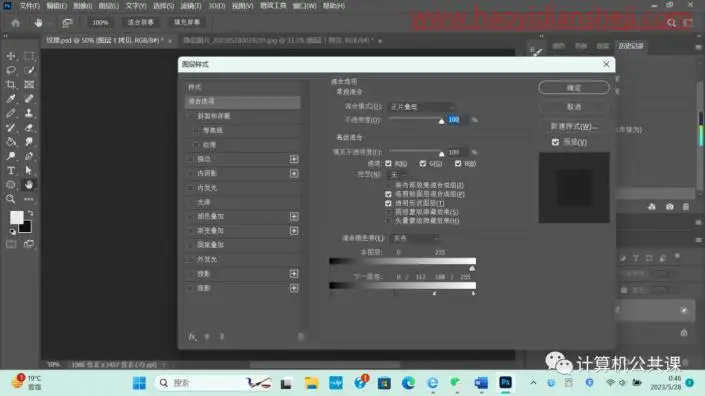Viewport: 705px width, 396px height.
Task: Uncheck 透明形状图层(T) checkbox
Action: pos(388,203)
